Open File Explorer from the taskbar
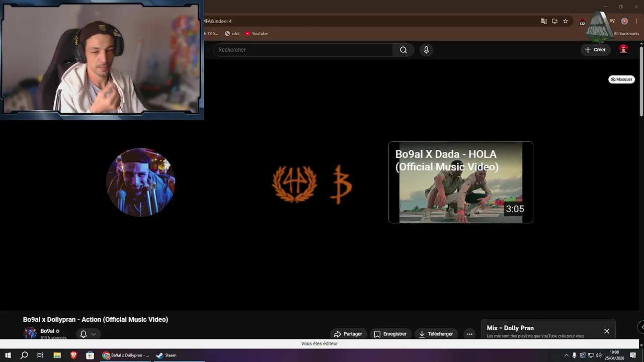The height and width of the screenshot is (362, 644). coord(57,355)
